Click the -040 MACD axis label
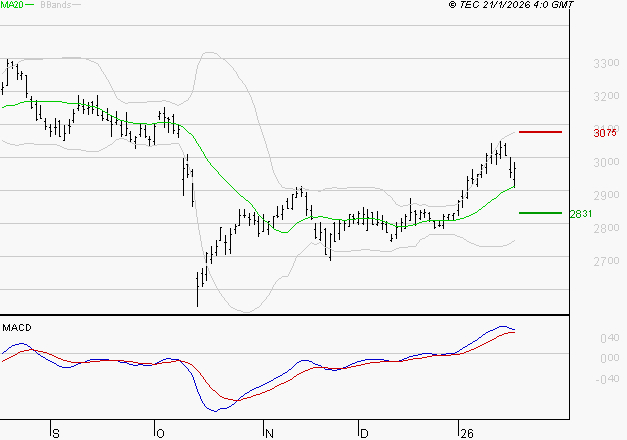Screen dimensions: 627x440 click(x=607, y=379)
